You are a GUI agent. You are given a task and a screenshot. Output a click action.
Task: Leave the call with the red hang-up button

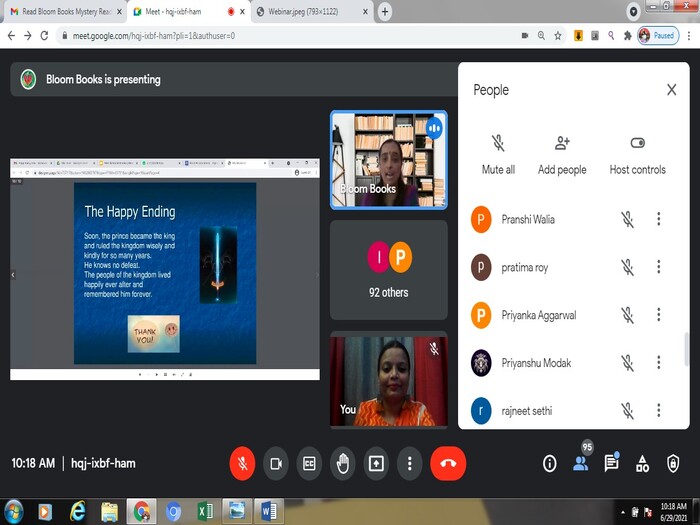click(448, 463)
